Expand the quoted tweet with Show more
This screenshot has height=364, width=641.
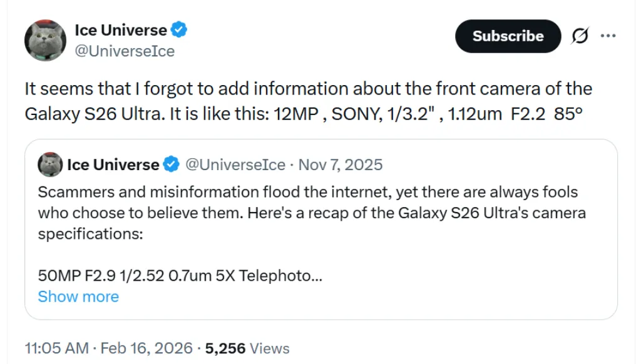78,296
